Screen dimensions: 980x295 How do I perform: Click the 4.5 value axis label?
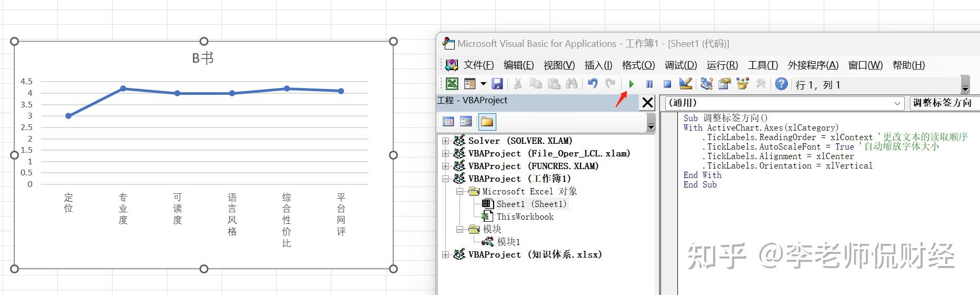[x=26, y=81]
